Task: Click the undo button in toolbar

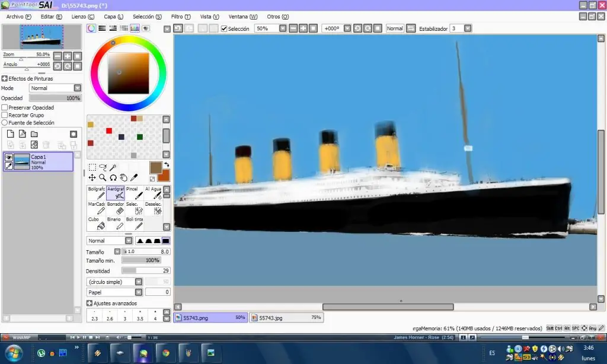Action: coord(178,28)
